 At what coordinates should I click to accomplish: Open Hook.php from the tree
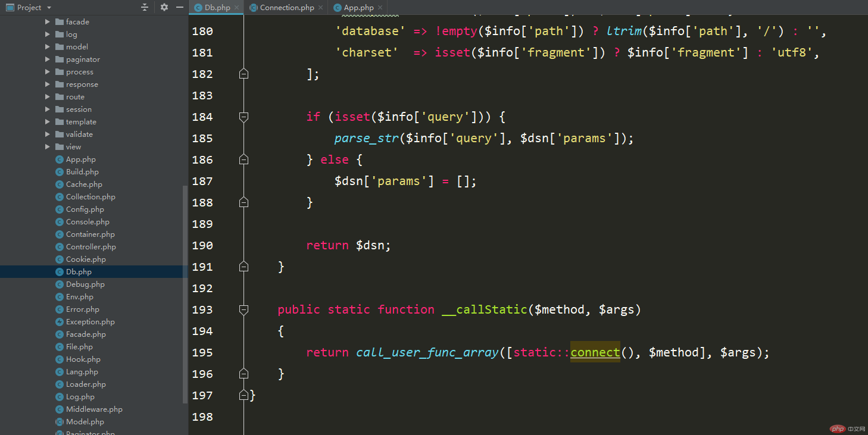pyautogui.click(x=83, y=359)
